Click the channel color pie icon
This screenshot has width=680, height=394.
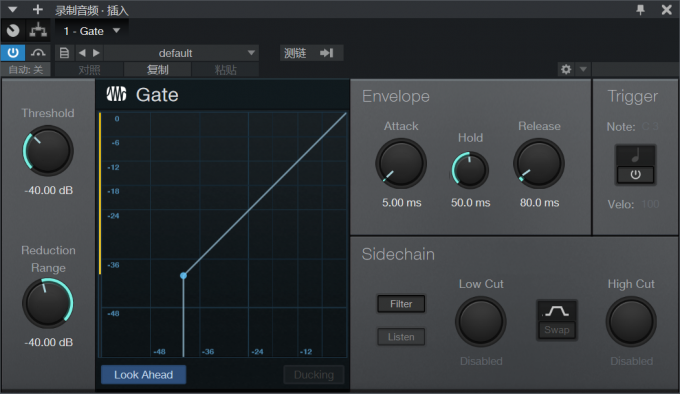[13, 30]
